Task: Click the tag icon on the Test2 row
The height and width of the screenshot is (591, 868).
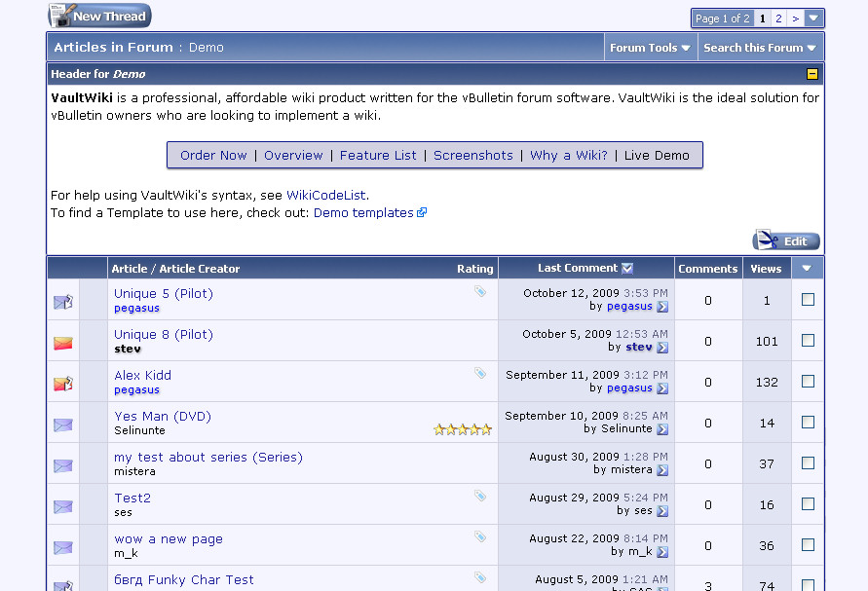Action: [x=480, y=496]
